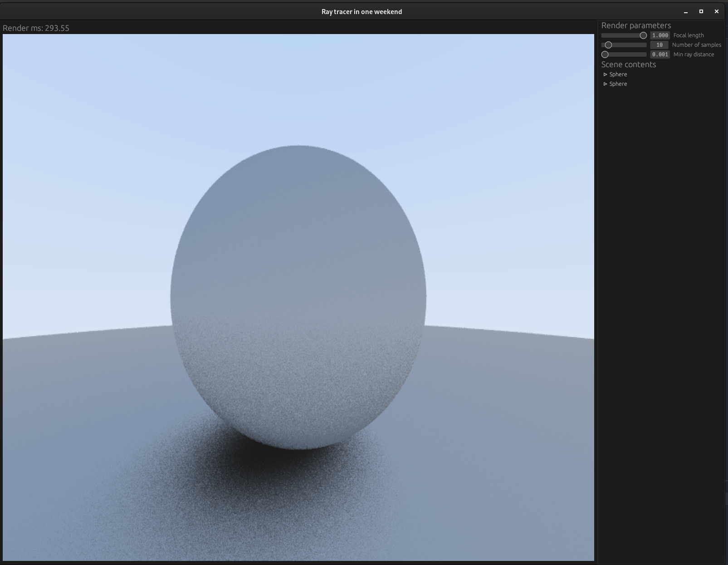Expand the first Sphere tree node
The image size is (728, 565).
(605, 74)
